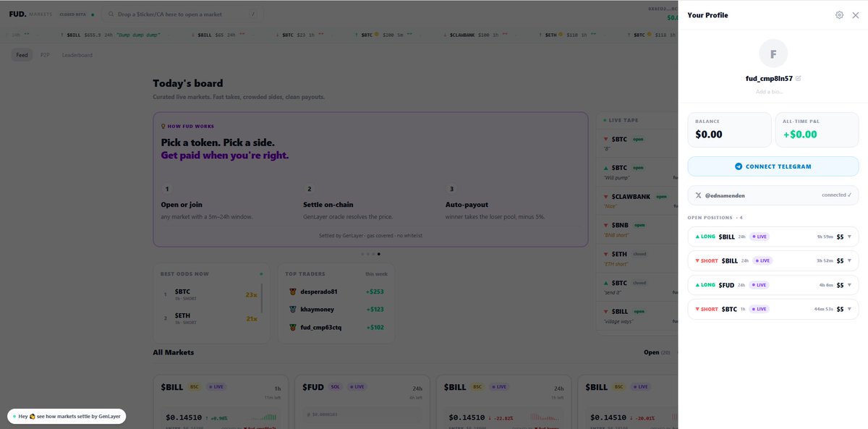868x429 pixels.
Task: Open the $BILL 1h market card
Action: (x=221, y=402)
